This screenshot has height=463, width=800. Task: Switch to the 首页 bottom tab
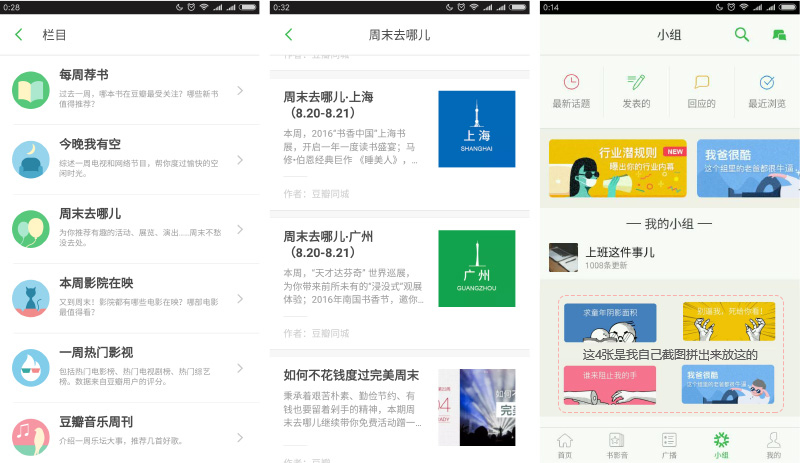tap(565, 444)
